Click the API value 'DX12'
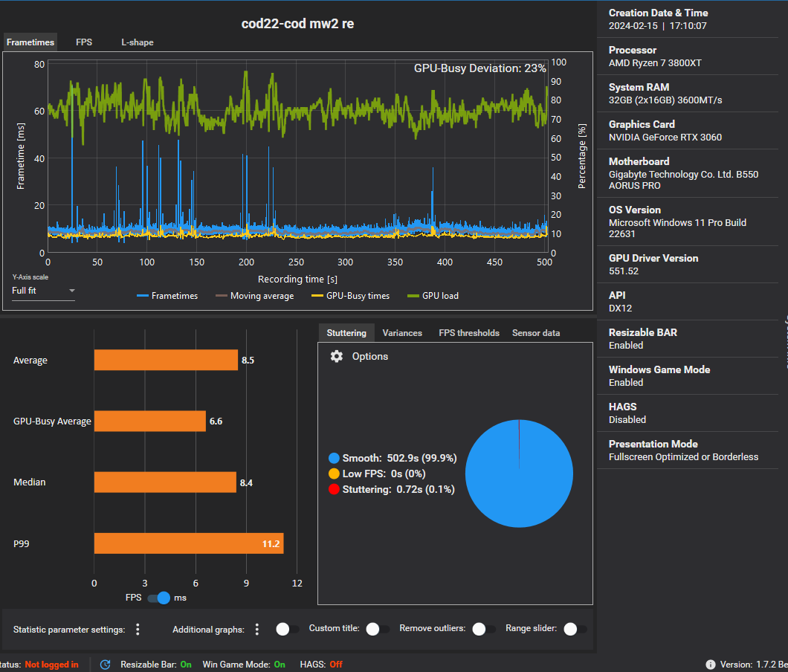Image resolution: width=788 pixels, height=672 pixels. coord(620,308)
